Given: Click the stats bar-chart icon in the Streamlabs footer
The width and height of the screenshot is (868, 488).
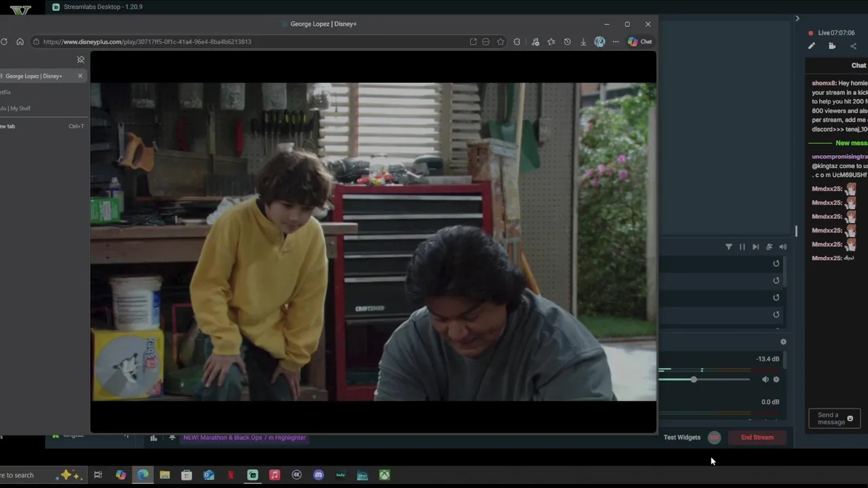Looking at the screenshot, I should click(x=153, y=438).
